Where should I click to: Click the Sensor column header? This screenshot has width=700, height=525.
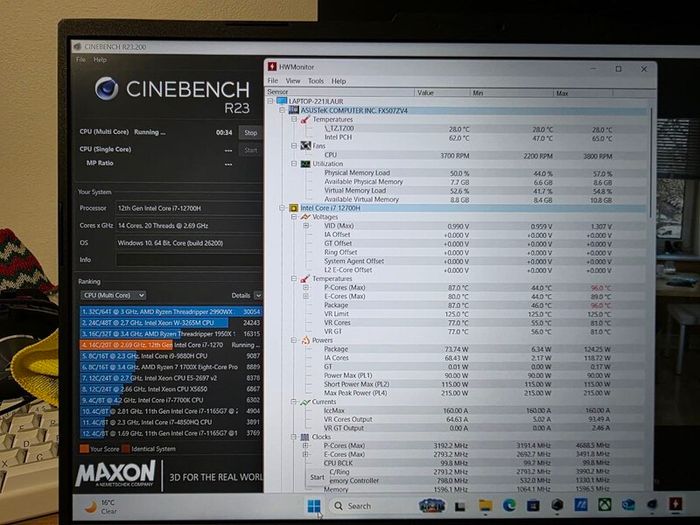(x=340, y=92)
